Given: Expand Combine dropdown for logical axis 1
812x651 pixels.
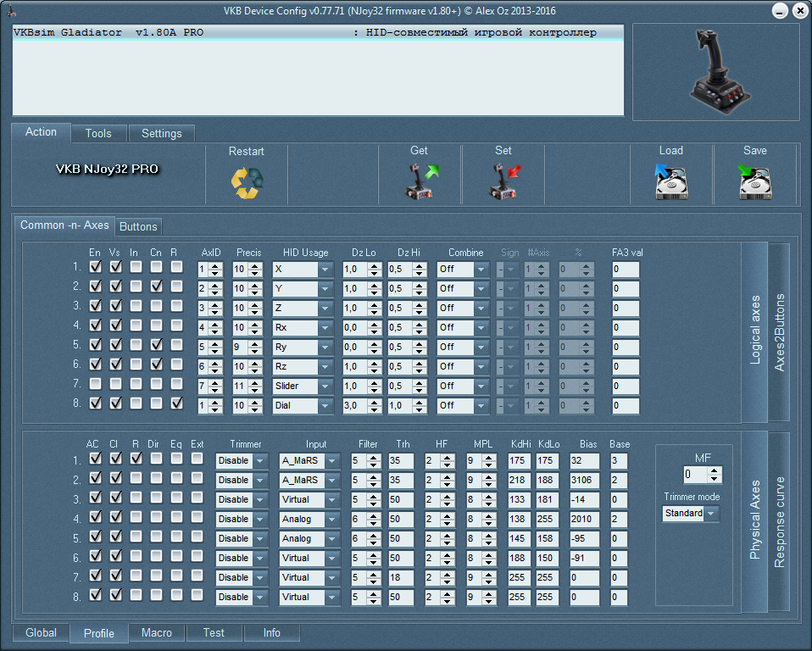Looking at the screenshot, I should [462, 270].
